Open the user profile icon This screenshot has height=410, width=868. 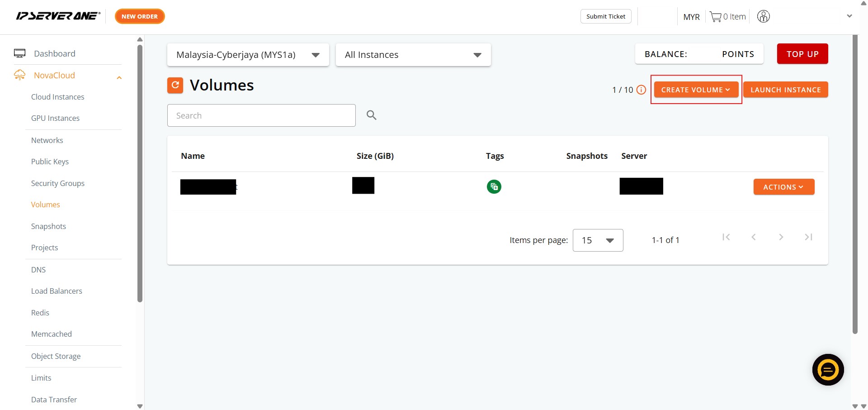tap(763, 17)
